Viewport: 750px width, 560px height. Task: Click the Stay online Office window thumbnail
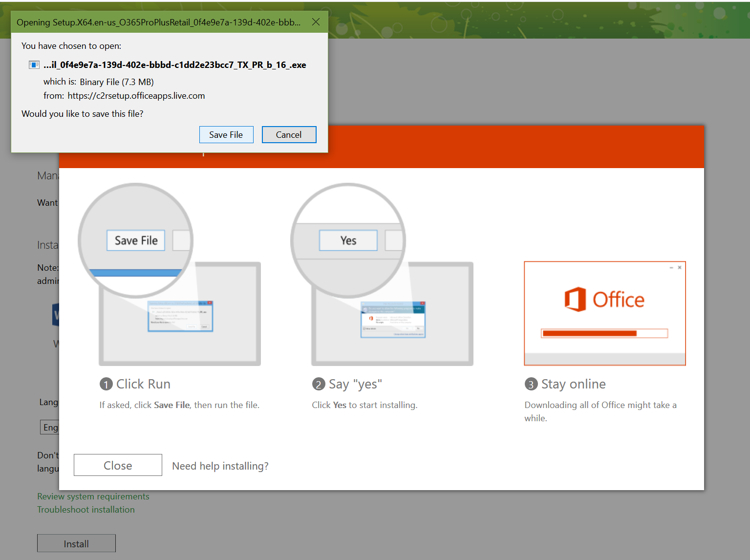tap(605, 313)
